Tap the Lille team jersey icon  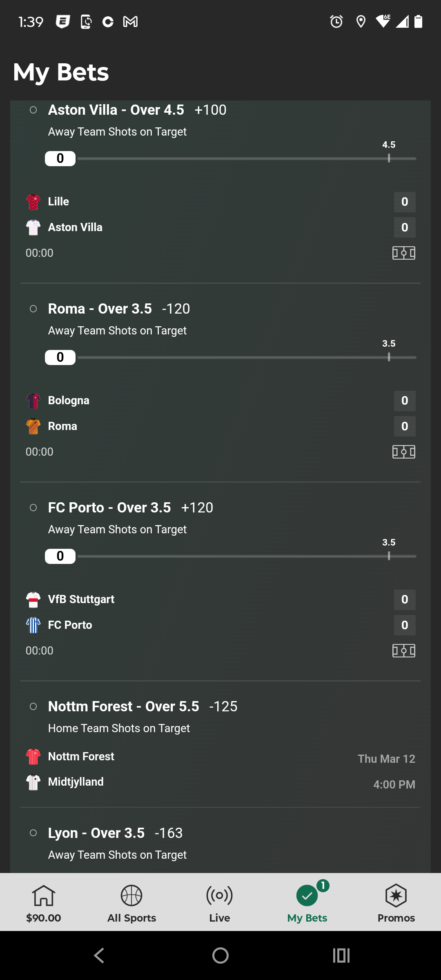click(33, 202)
